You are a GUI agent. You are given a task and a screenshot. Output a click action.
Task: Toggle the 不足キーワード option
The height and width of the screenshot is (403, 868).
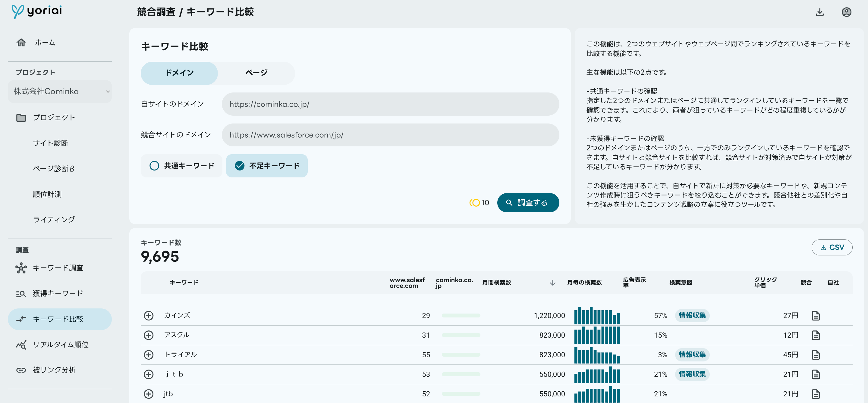(266, 166)
